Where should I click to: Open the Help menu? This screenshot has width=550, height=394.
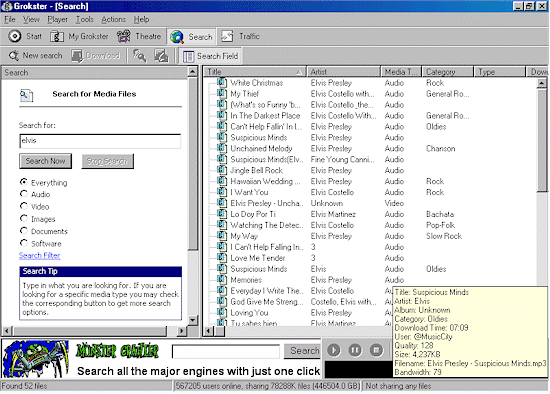[x=141, y=20]
